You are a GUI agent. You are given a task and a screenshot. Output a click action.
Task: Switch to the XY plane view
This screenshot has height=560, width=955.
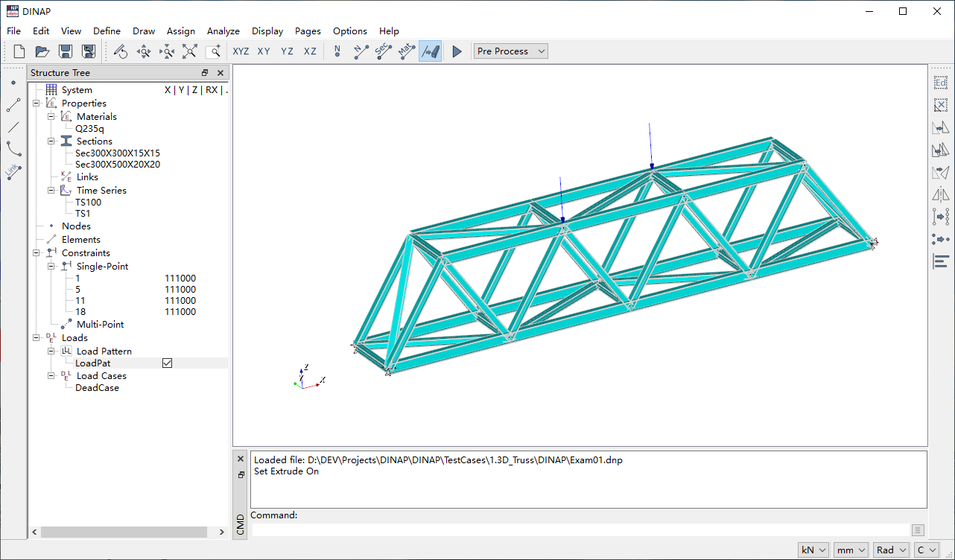[x=264, y=51]
